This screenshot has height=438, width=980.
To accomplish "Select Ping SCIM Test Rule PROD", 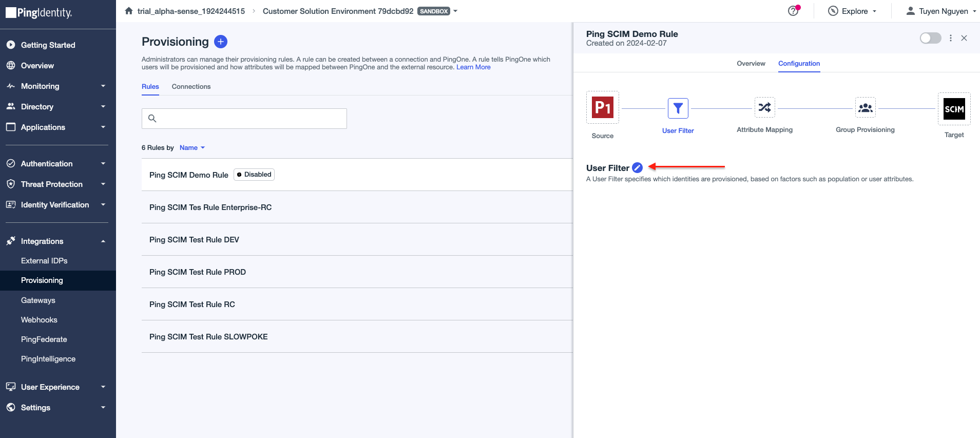I will click(357, 272).
